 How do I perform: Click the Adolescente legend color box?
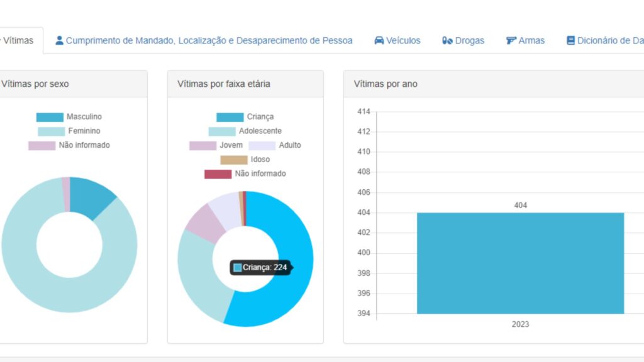point(222,131)
